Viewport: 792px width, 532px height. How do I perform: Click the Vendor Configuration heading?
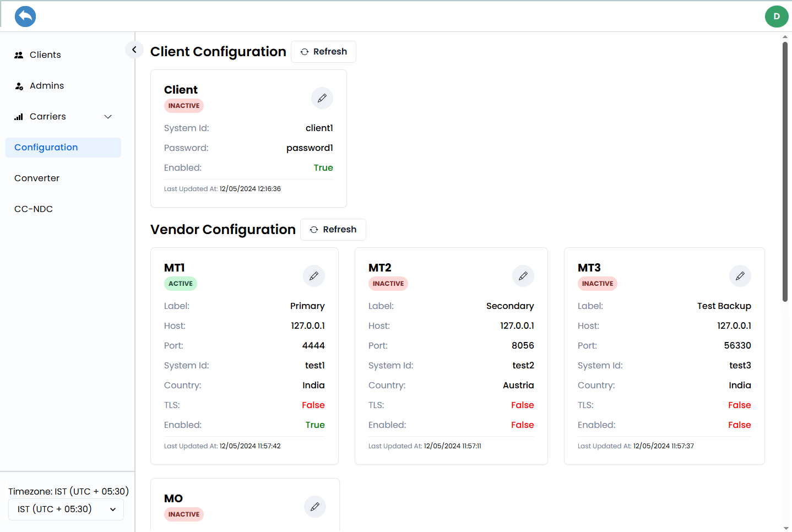tap(223, 230)
